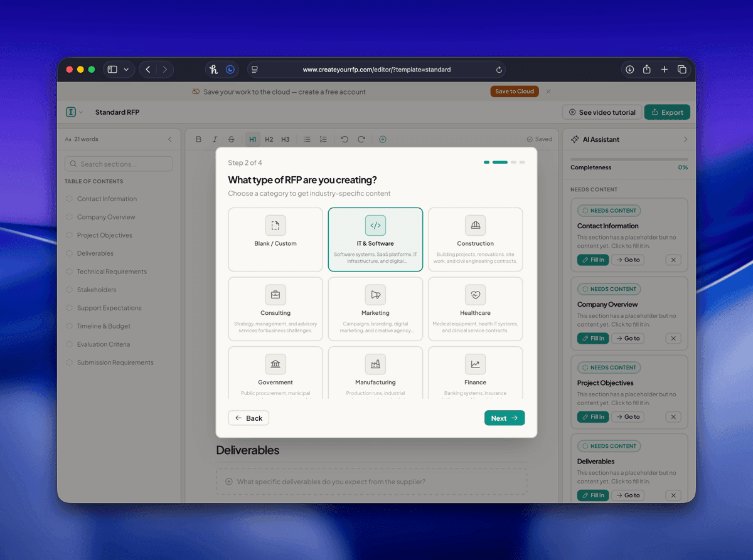Screen dimensions: 753x560
Task: Select the strikethrough formatting icon
Action: tap(231, 139)
